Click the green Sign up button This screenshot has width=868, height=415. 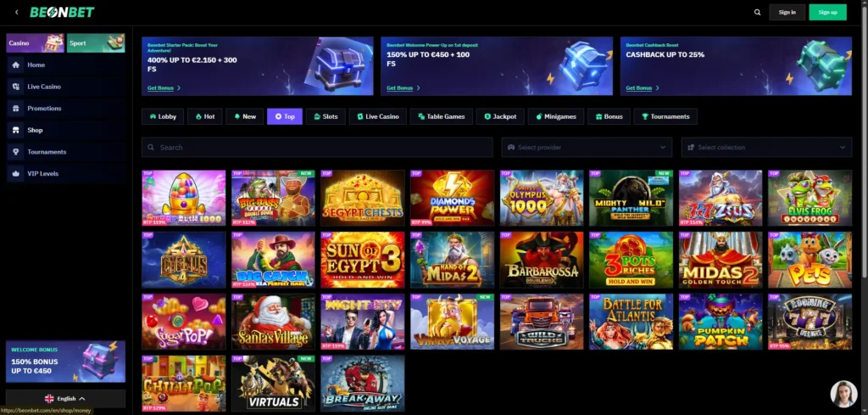[827, 12]
